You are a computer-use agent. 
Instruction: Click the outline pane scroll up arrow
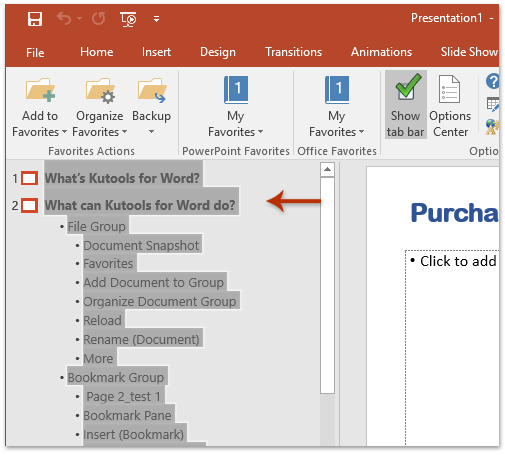[327, 169]
